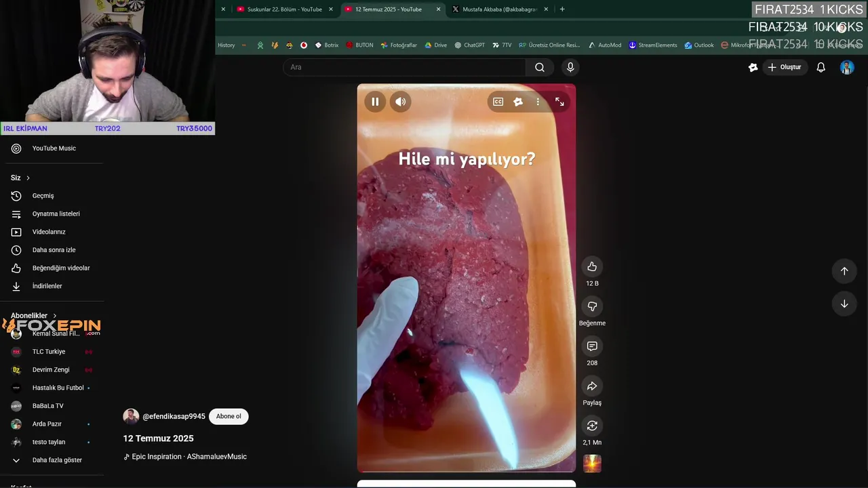868x488 pixels.
Task: Open the Drive bookmark
Action: [x=435, y=45]
